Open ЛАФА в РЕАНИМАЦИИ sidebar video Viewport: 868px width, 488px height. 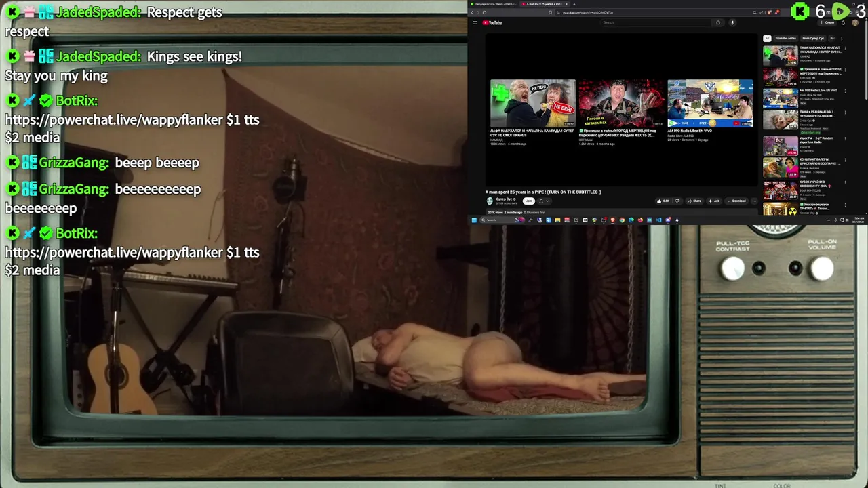(781, 120)
